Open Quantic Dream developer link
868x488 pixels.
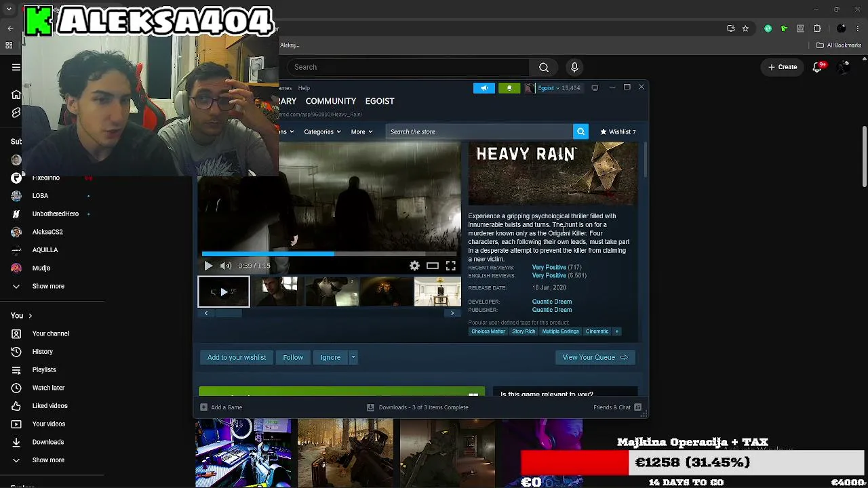552,302
